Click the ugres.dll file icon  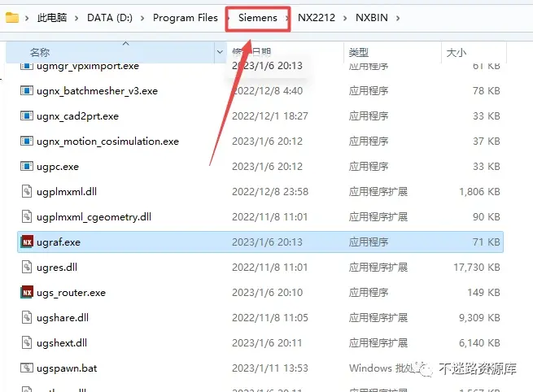(x=27, y=267)
